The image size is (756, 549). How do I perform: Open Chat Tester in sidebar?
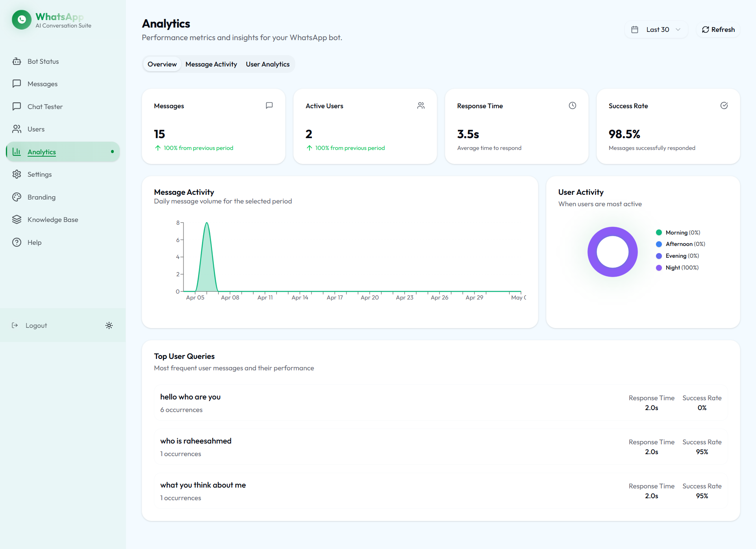(45, 107)
